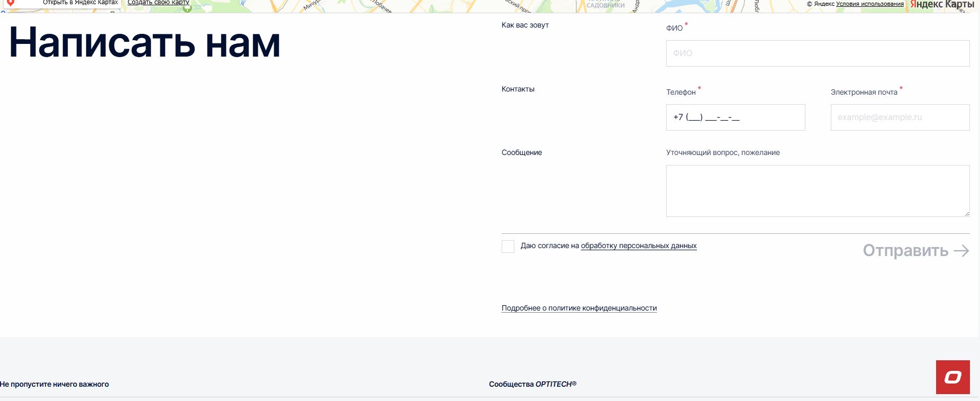
Task: Click the message textarea for question
Action: tap(818, 191)
